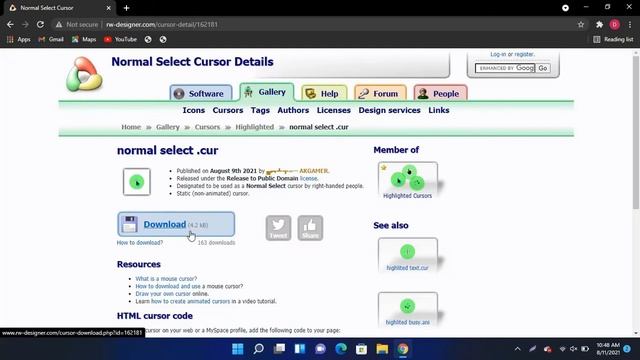
Task: Open the Maps bookmark
Action: 84,39
